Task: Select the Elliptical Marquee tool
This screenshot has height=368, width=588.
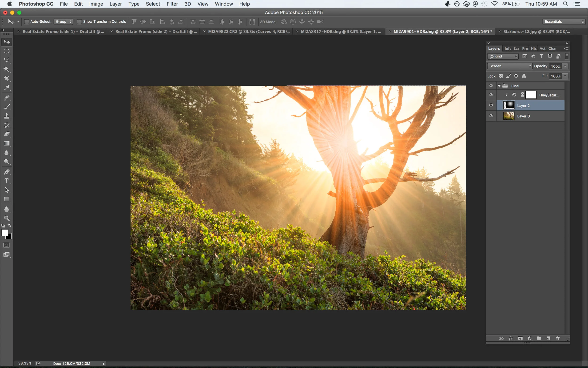Action: pyautogui.click(x=7, y=51)
